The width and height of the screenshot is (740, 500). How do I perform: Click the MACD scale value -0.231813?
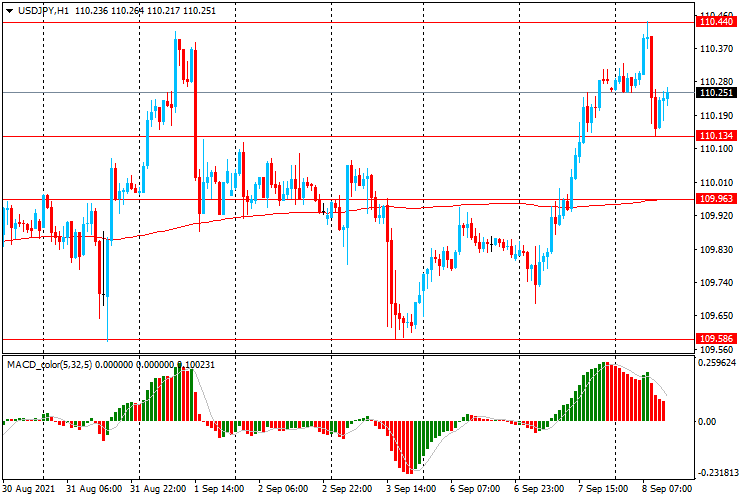pos(717,473)
